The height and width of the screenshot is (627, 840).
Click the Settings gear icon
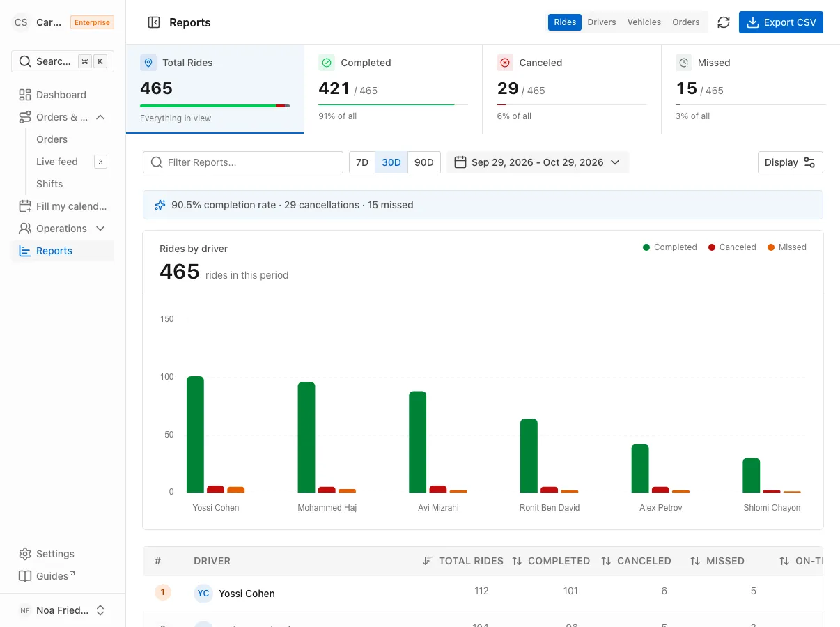[25, 554]
